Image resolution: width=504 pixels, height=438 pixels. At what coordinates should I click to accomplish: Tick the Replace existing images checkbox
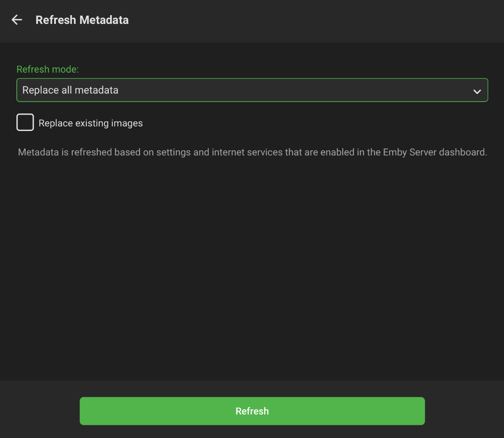(25, 123)
